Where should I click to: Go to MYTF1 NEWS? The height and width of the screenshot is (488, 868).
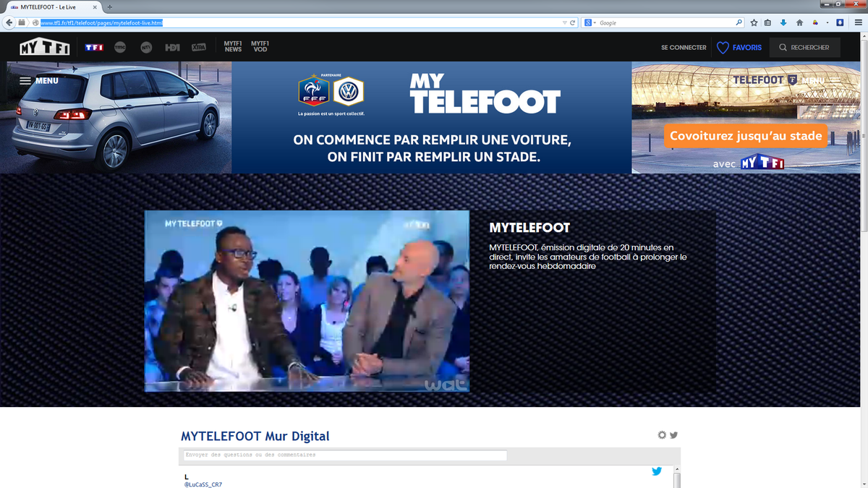coord(233,46)
